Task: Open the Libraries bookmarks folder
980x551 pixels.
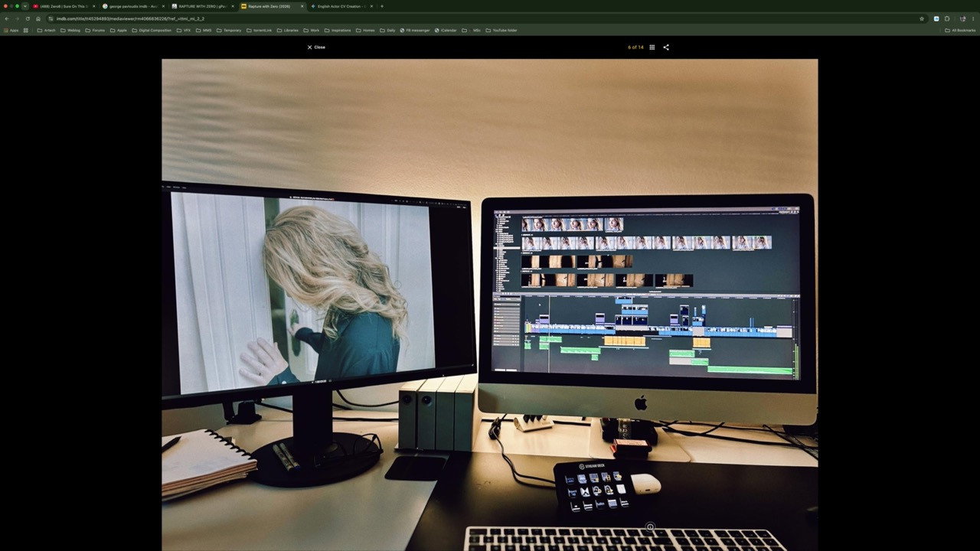Action: 288,31
